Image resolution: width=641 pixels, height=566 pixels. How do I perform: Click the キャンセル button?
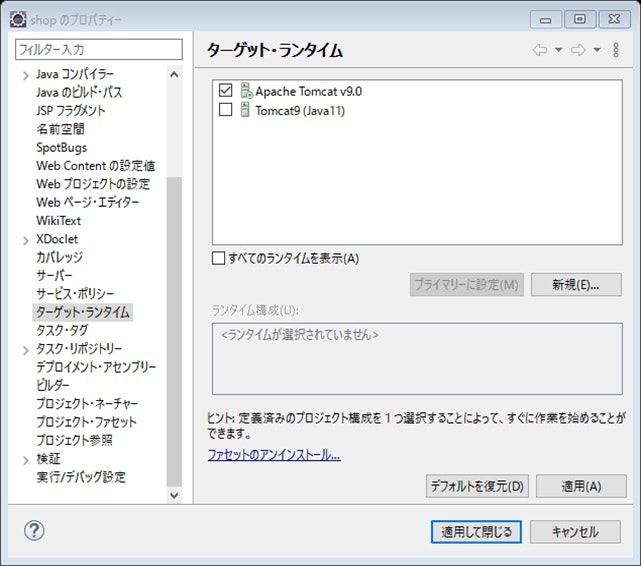(x=575, y=532)
